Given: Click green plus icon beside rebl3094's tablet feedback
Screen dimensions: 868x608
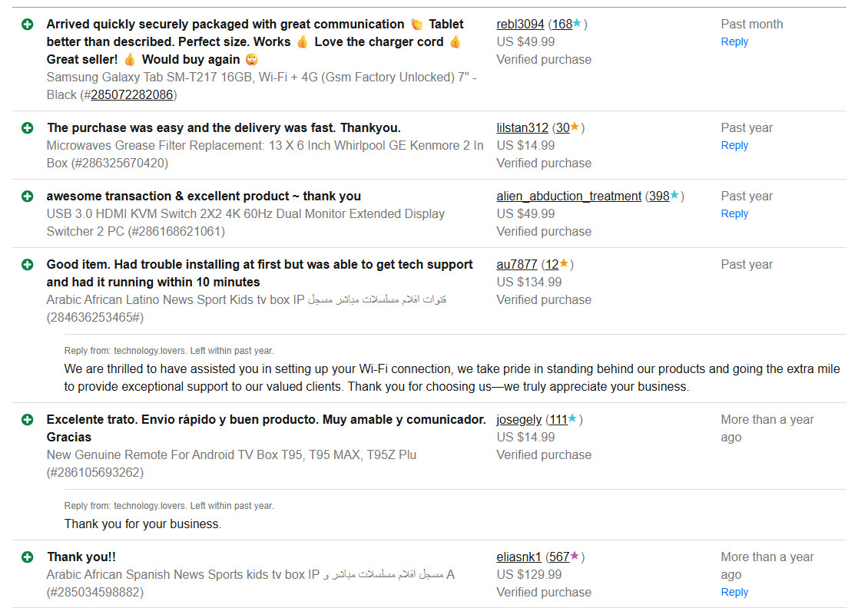Looking at the screenshot, I should coord(28,25).
